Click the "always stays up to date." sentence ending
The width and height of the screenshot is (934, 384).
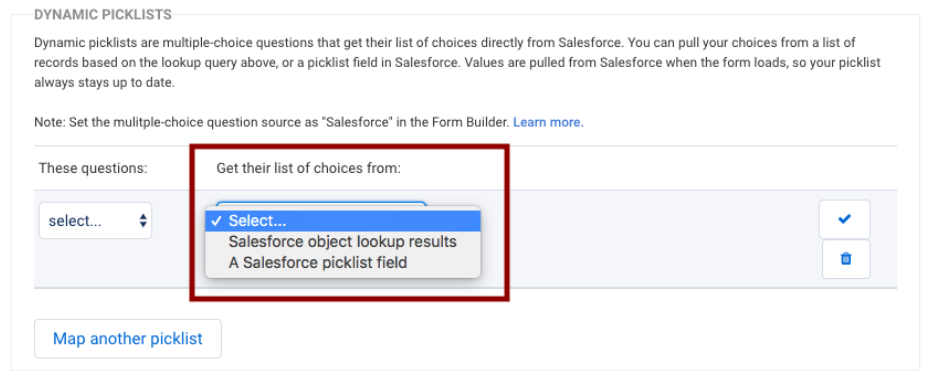104,83
